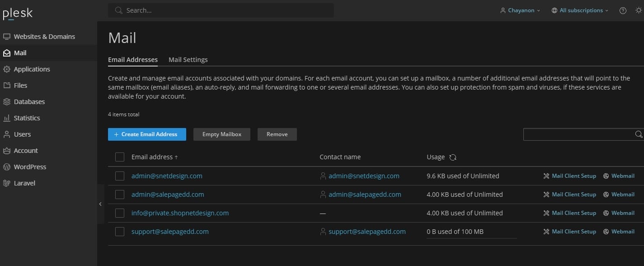Click the Users person icon

7,134
